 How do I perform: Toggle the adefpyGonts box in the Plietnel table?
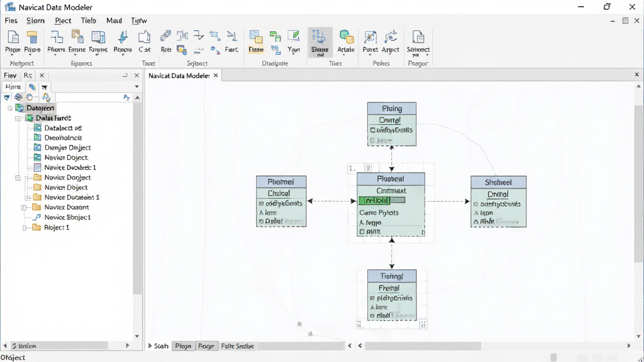pyautogui.click(x=261, y=204)
